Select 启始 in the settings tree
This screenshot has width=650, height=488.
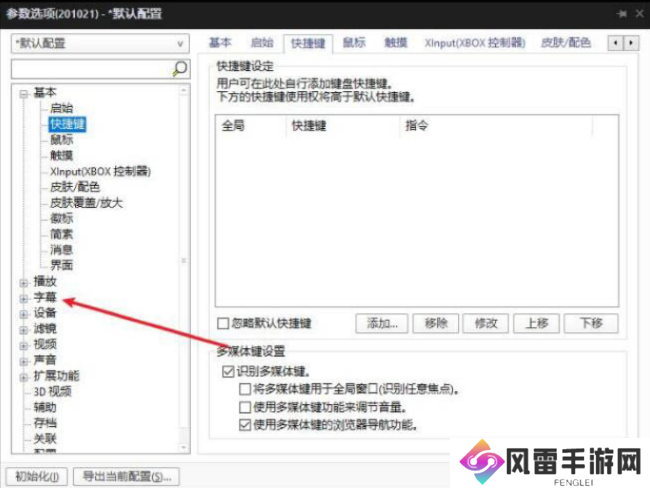coord(62,108)
